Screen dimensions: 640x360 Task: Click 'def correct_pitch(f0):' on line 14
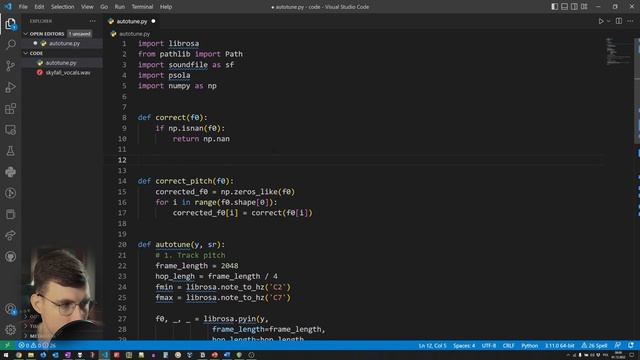(186, 181)
